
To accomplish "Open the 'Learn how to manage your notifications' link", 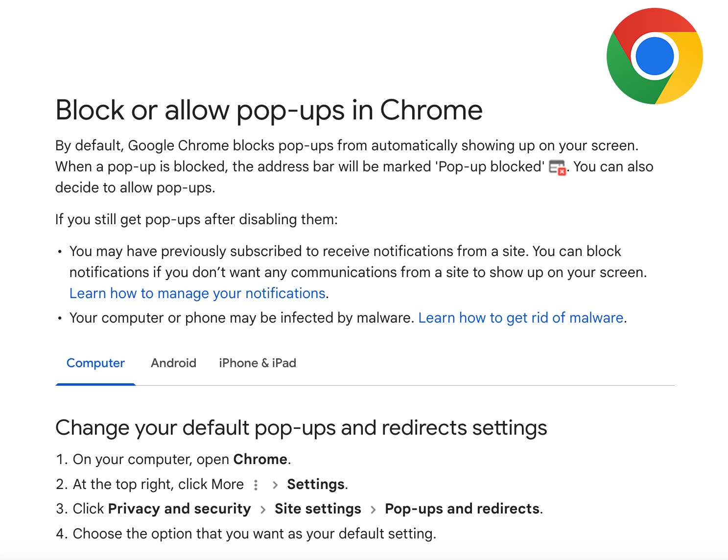I will pos(197,293).
